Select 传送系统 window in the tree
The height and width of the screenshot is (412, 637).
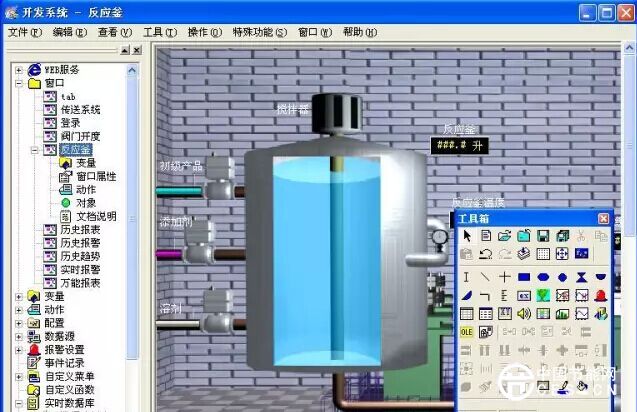80,109
